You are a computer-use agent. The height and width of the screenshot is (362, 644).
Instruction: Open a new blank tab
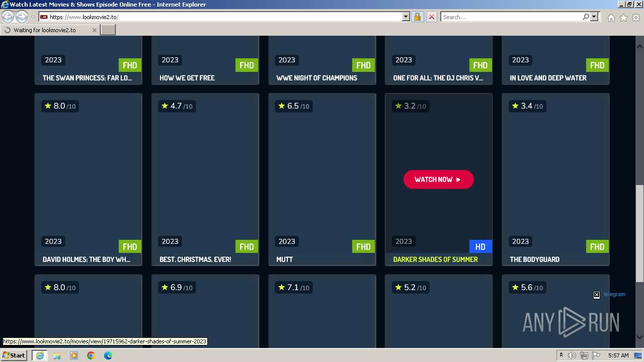pyautogui.click(x=108, y=30)
